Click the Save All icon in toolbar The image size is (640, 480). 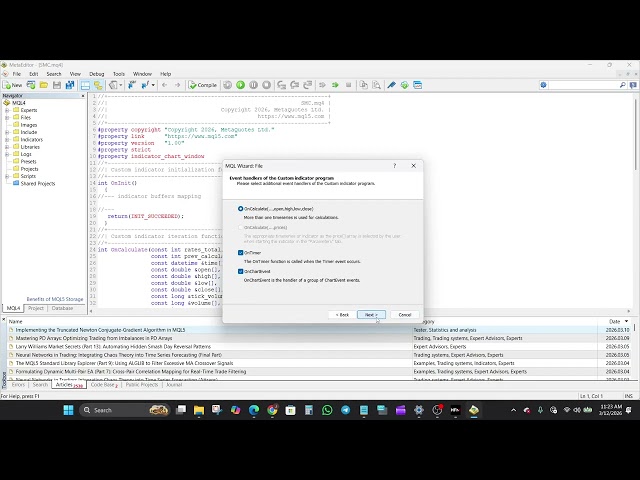coord(70,85)
